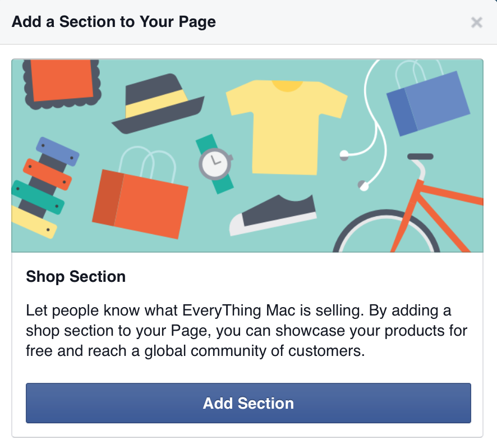Close the Add a Section dialog
The width and height of the screenshot is (497, 448).
point(476,22)
